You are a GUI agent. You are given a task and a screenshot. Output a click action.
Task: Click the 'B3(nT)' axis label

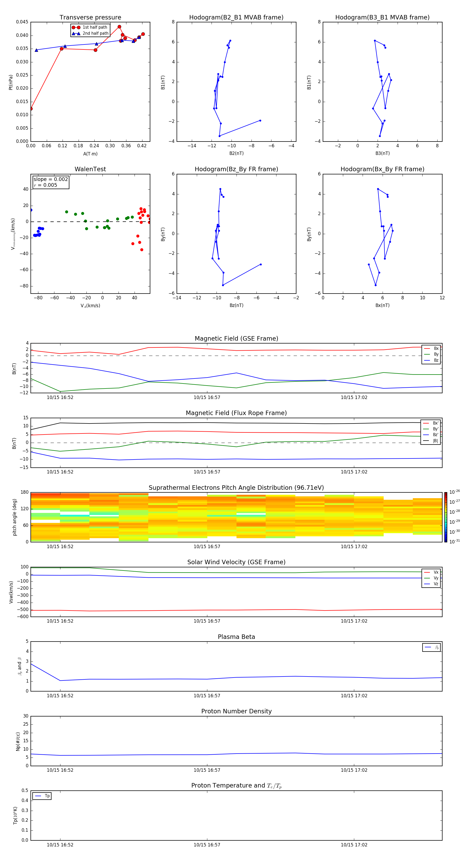click(382, 153)
